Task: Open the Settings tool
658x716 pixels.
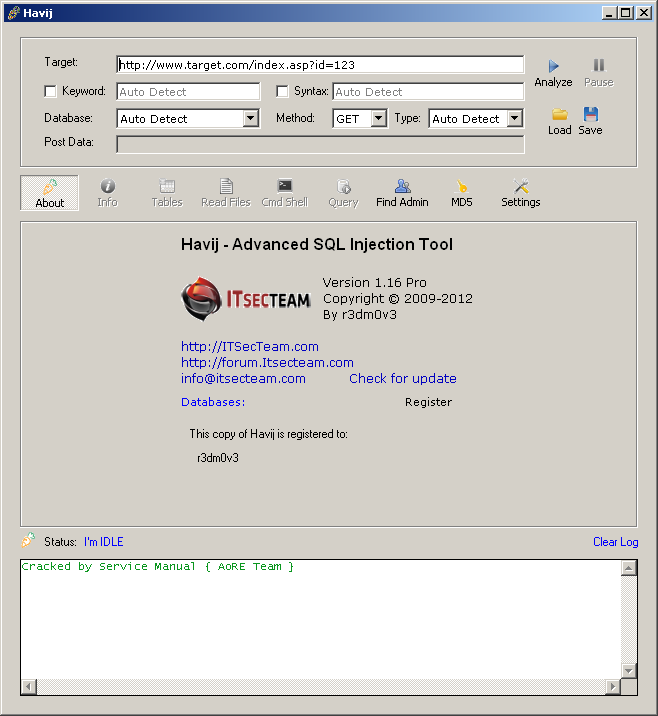Action: [521, 193]
